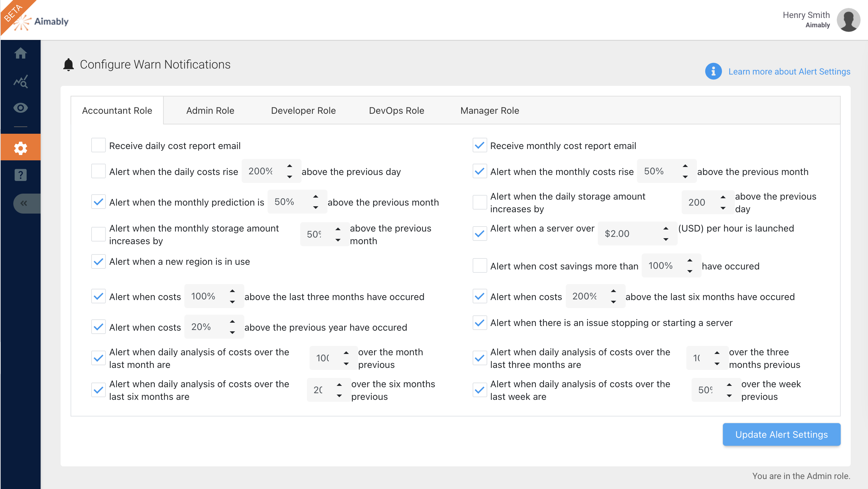Uncheck daily analysis last three months checkbox
This screenshot has height=489, width=868.
[x=480, y=358]
